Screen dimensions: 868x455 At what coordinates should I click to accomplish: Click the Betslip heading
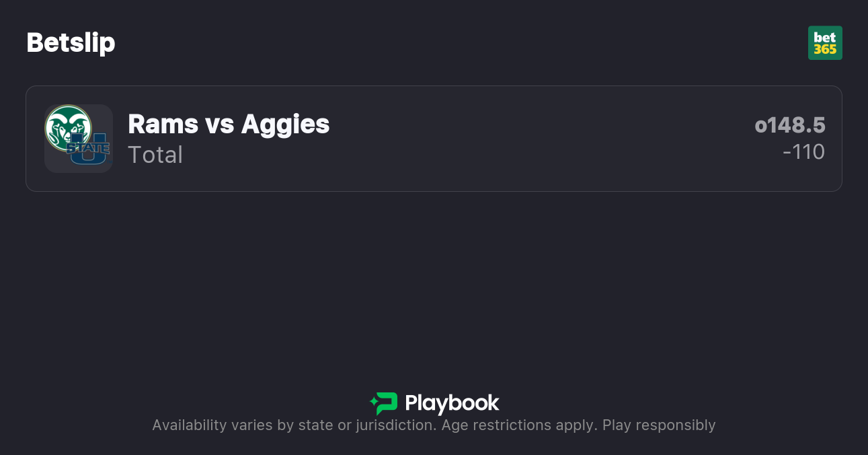pyautogui.click(x=71, y=42)
